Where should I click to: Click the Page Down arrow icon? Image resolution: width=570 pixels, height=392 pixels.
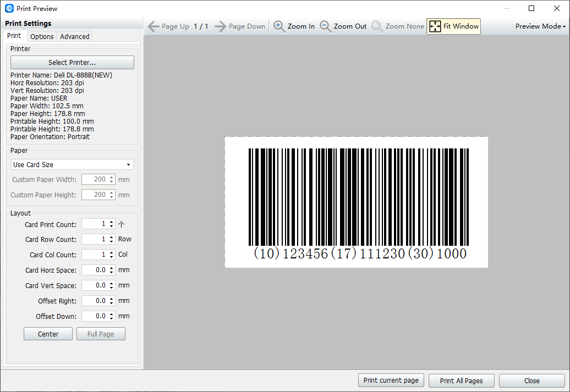(220, 26)
